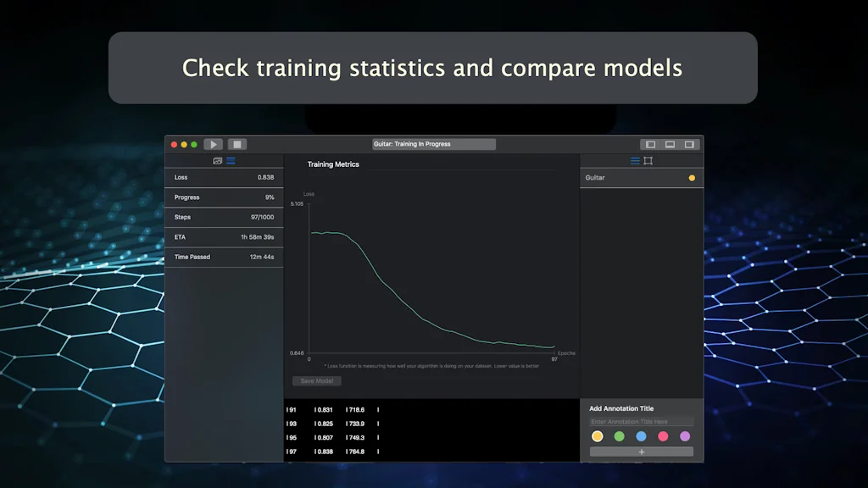The height and width of the screenshot is (488, 868).
Task: Switch to the Training Metrics view
Action: tap(335, 164)
